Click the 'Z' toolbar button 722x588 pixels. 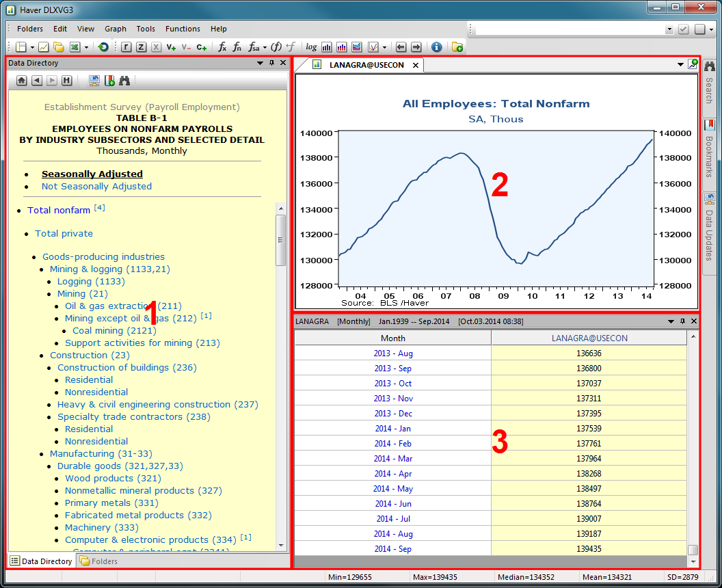[142, 47]
